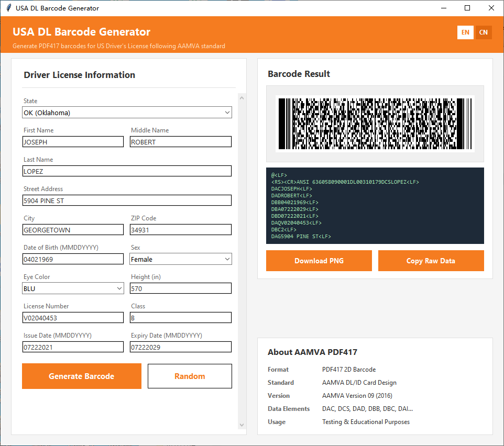Image resolution: width=504 pixels, height=446 pixels.
Task: Click 'AAMVA Version 09 (2016)' text
Action: [x=357, y=396]
